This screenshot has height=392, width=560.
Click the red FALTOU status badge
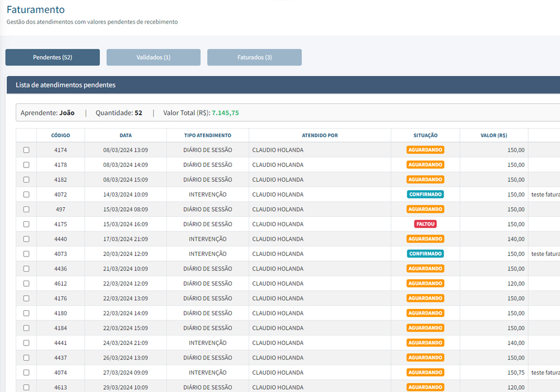coord(425,224)
